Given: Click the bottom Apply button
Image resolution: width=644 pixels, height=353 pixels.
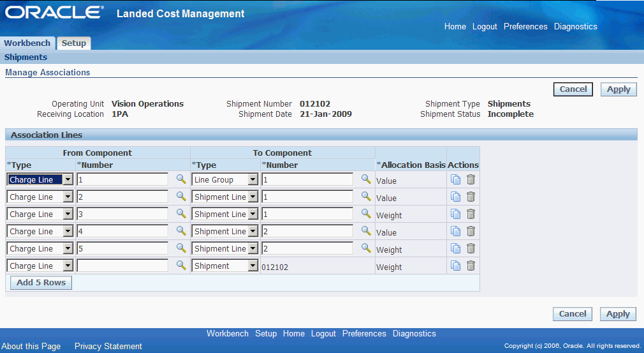Looking at the screenshot, I should 618,314.
